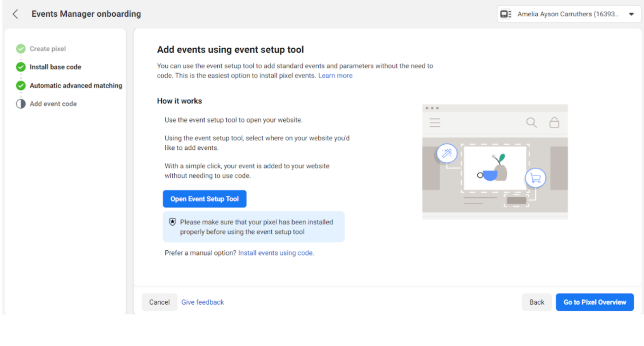The width and height of the screenshot is (644, 346).
Task: Click the hamburger menu icon in illustration
Action: (x=435, y=122)
